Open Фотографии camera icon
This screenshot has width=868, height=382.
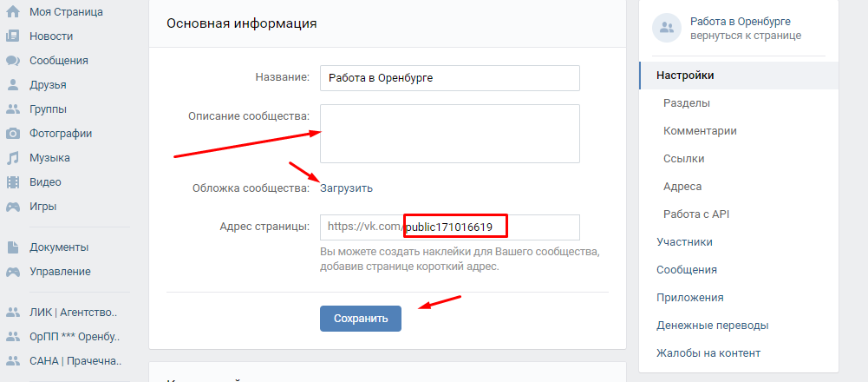13,134
